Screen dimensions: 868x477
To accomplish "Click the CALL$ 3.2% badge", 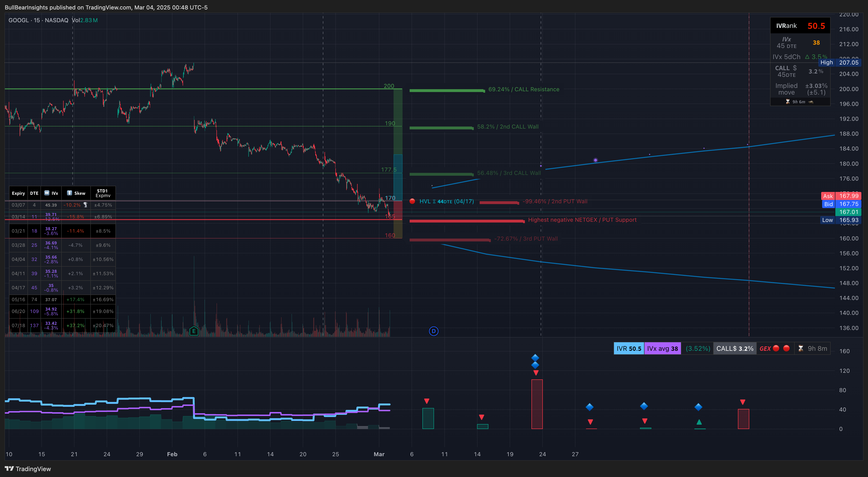I will (x=735, y=348).
